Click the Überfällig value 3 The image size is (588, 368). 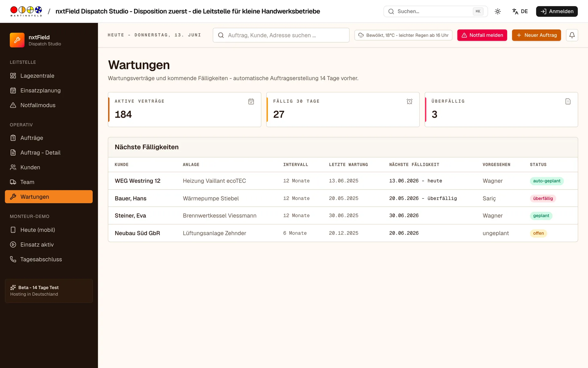pyautogui.click(x=434, y=114)
